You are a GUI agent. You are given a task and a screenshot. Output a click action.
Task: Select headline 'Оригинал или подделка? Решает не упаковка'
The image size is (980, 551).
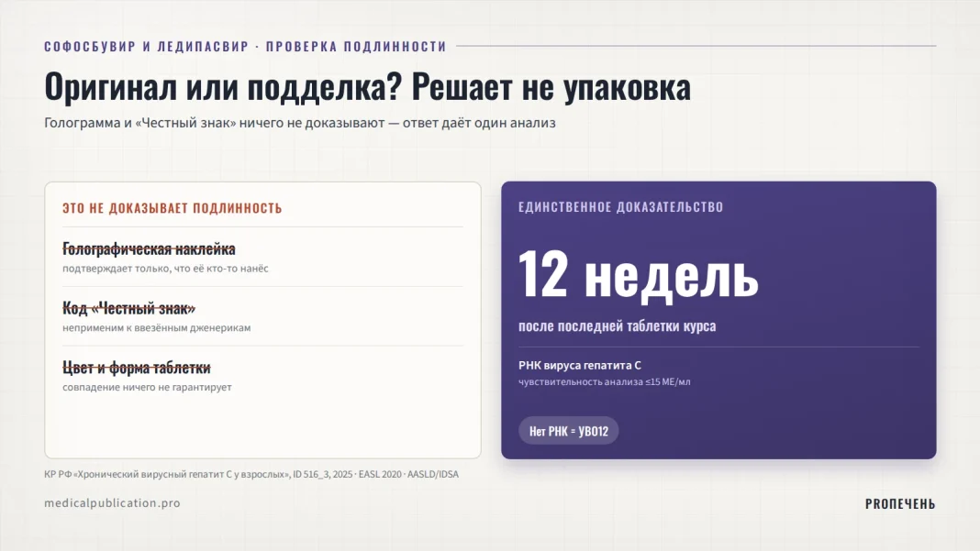(x=367, y=86)
